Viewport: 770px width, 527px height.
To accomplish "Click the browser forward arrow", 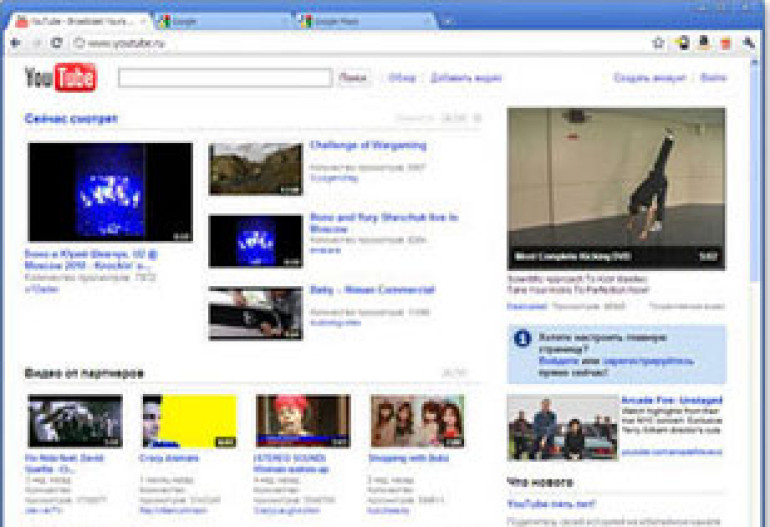I will point(36,43).
